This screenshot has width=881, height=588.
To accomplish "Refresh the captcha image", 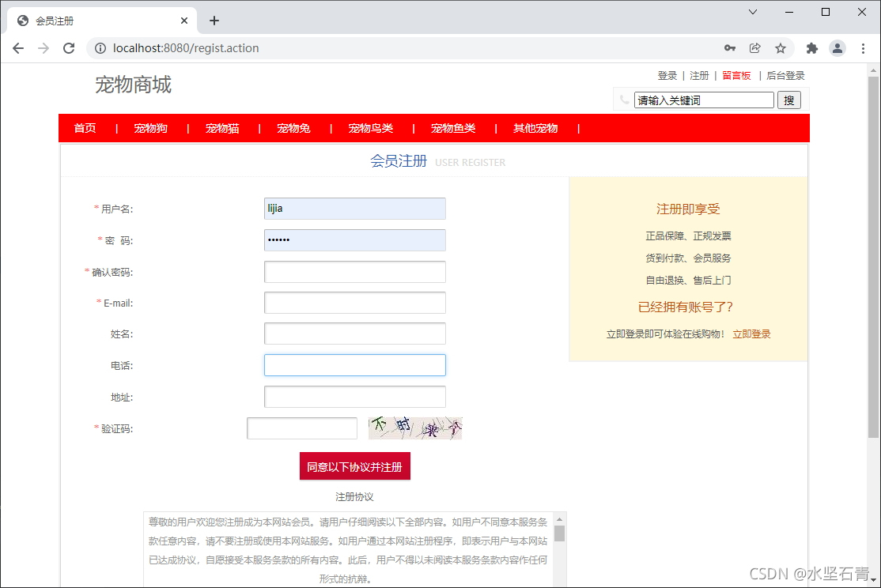I will tap(415, 428).
